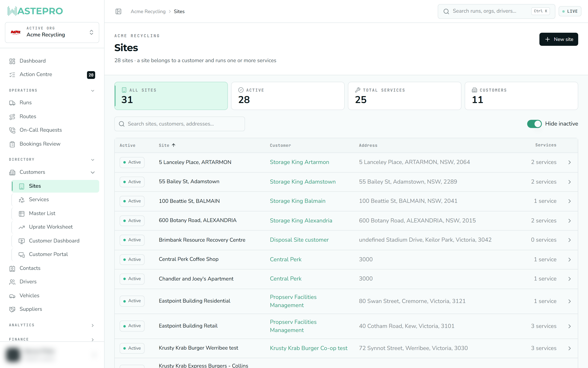Screen dimensions: 588x368
Task: Click the Customer column header
Action: tap(280, 145)
